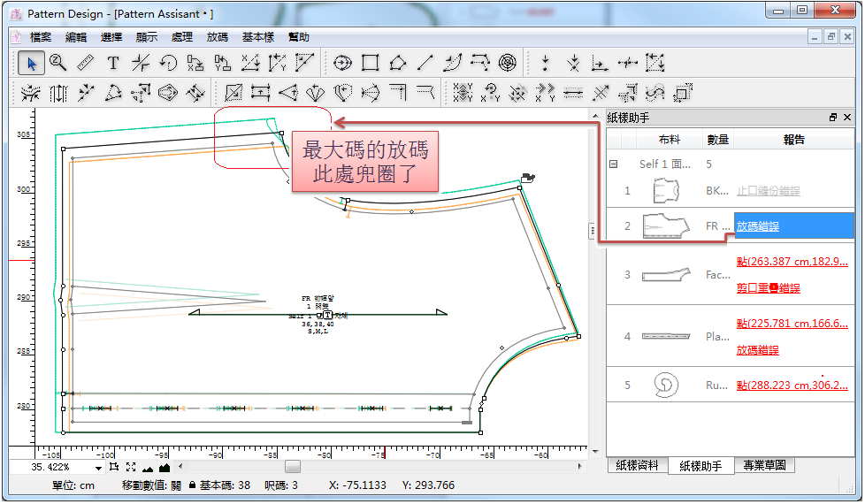Screen dimensions: 865x504
Task: Choose the concentric circles spiral tool
Action: click(x=507, y=63)
